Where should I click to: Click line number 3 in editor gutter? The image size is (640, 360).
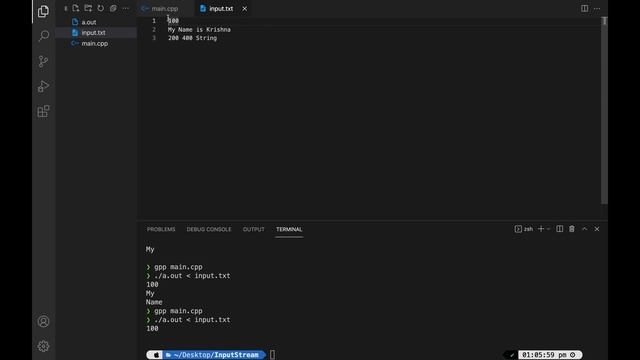pyautogui.click(x=154, y=38)
